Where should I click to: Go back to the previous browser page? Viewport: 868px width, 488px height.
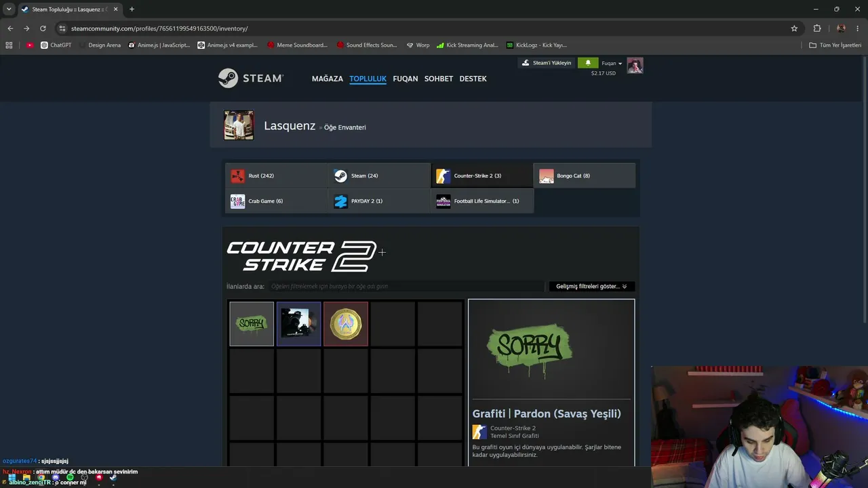pos(10,28)
